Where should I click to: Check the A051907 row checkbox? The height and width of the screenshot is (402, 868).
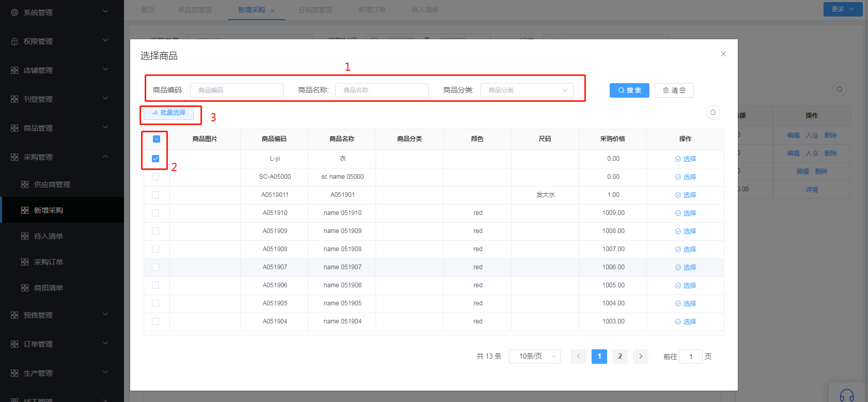156,267
